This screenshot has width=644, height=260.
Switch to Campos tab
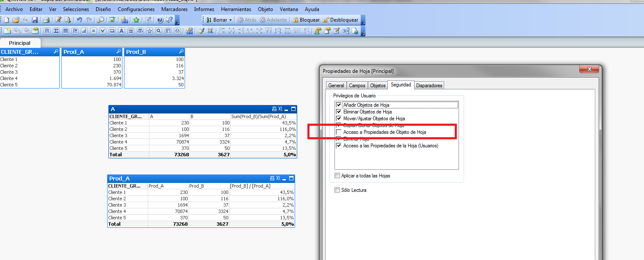[x=357, y=86]
